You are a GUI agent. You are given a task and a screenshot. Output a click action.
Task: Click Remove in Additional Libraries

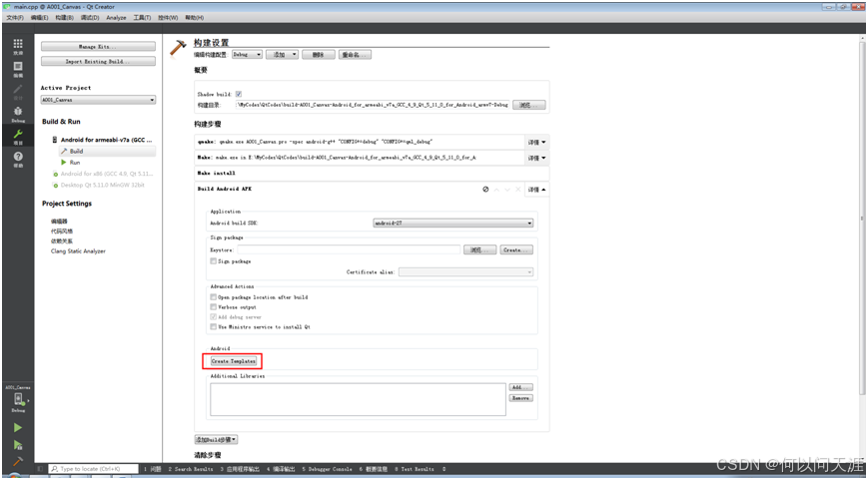pos(521,398)
